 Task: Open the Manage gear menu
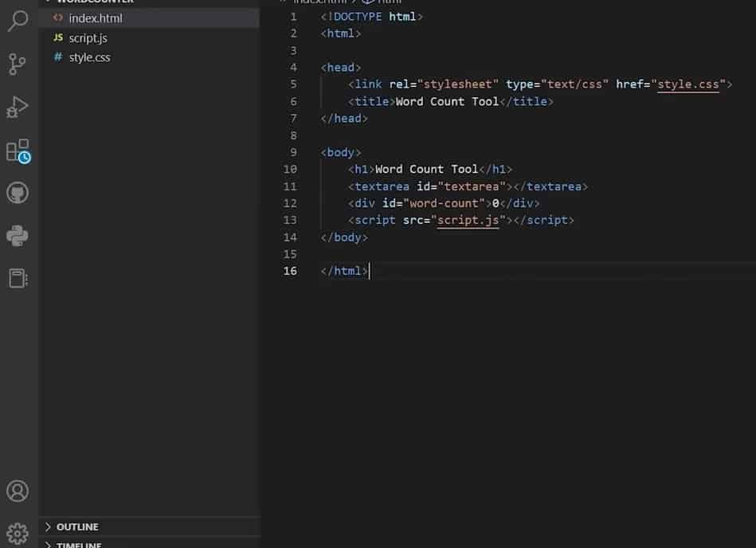[18, 534]
